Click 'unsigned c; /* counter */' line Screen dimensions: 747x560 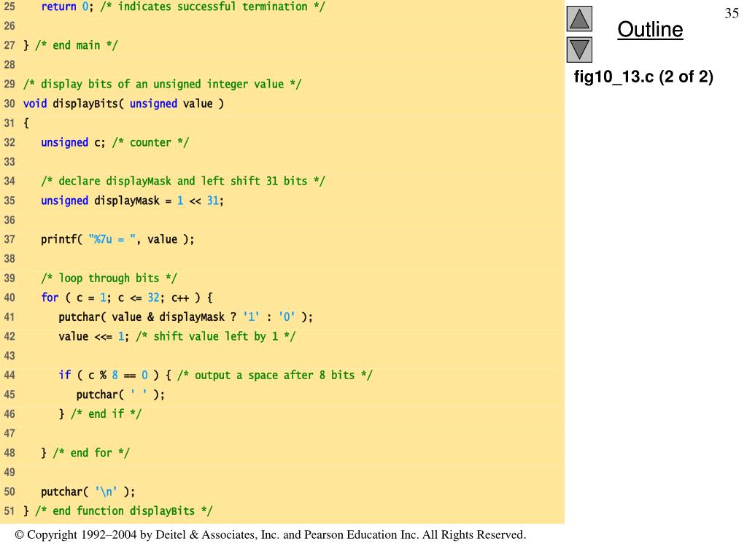(x=115, y=142)
